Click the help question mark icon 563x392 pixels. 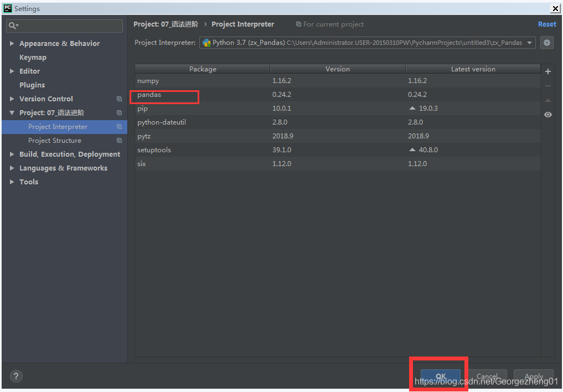click(16, 376)
